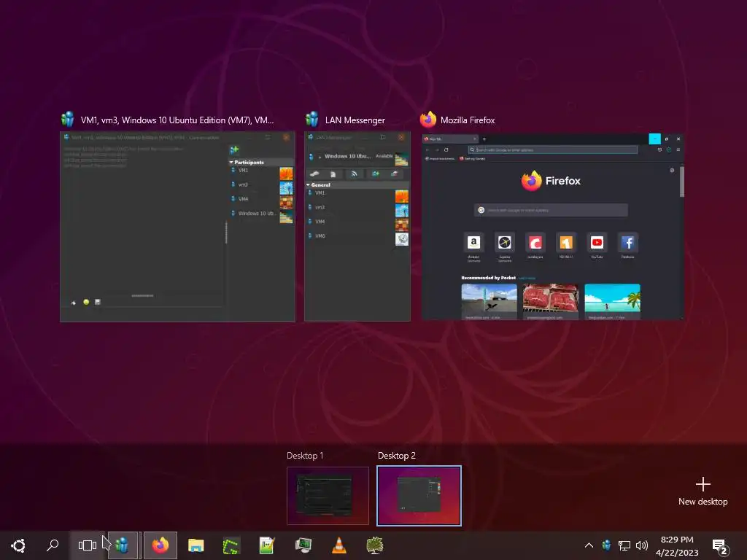This screenshot has height=560, width=747.
Task: Launch VLC media player cone icon
Action: tap(338, 545)
